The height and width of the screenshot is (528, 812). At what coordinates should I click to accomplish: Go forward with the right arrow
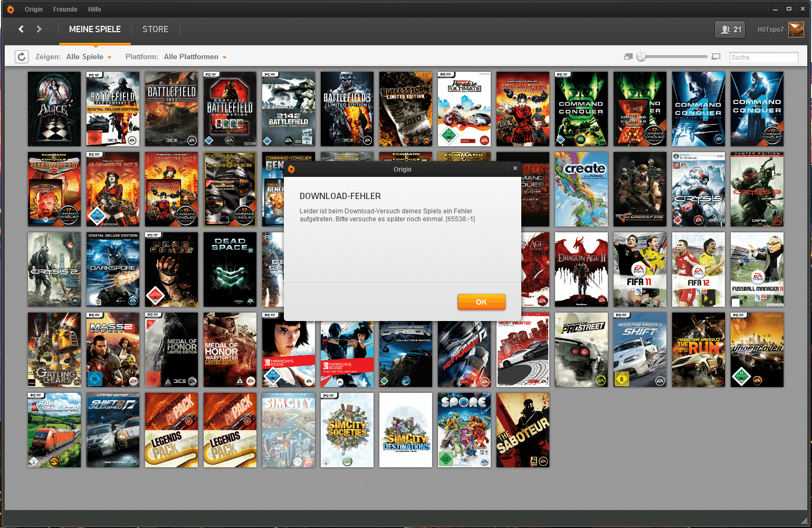tap(39, 29)
